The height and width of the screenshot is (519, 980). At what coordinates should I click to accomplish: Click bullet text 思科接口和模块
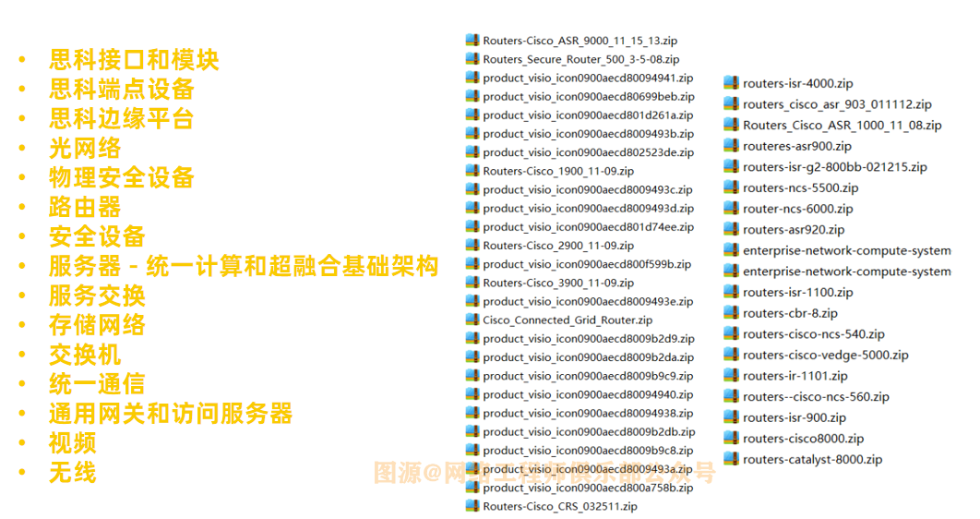pos(134,59)
